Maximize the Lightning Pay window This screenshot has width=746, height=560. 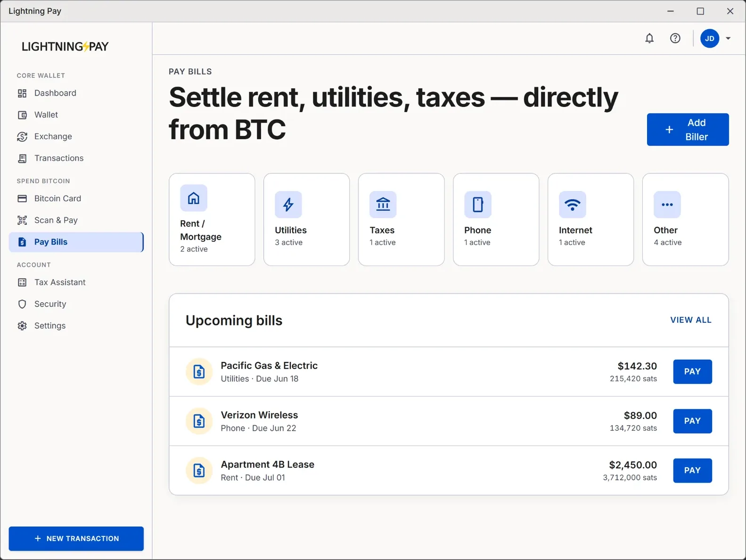click(x=700, y=11)
